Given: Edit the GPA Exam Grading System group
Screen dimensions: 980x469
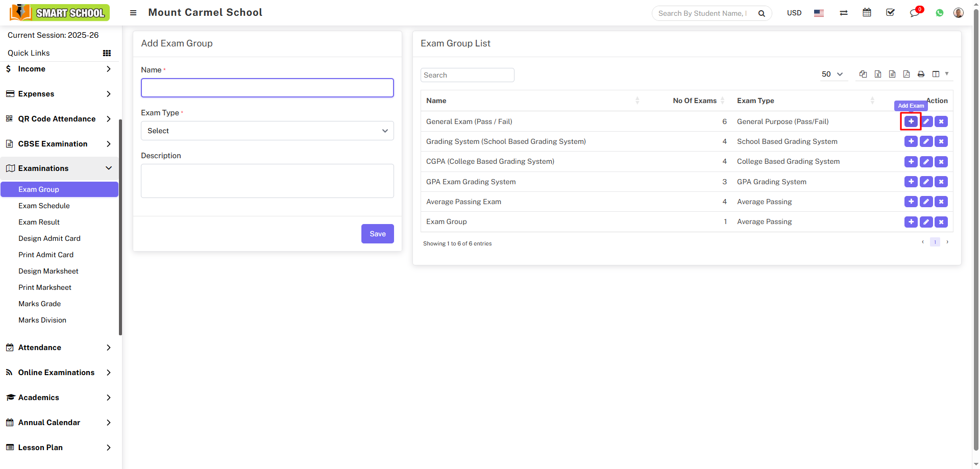Looking at the screenshot, I should 926,182.
